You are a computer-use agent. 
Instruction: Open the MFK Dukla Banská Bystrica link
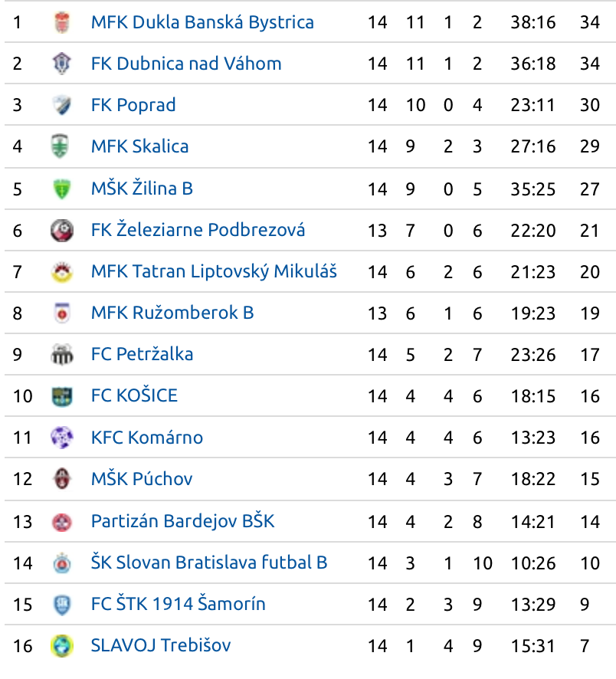click(x=202, y=22)
